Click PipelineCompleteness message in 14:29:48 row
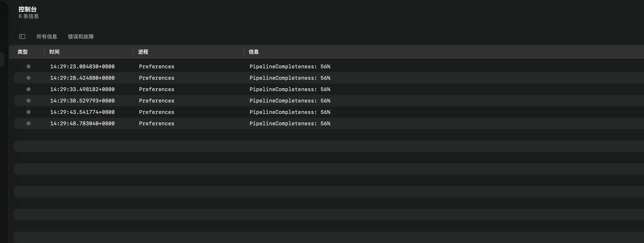Image resolution: width=644 pixels, height=243 pixels. point(290,123)
